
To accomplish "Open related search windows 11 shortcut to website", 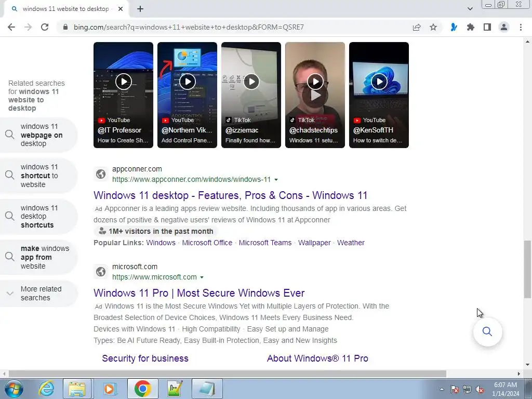I will pos(38,176).
